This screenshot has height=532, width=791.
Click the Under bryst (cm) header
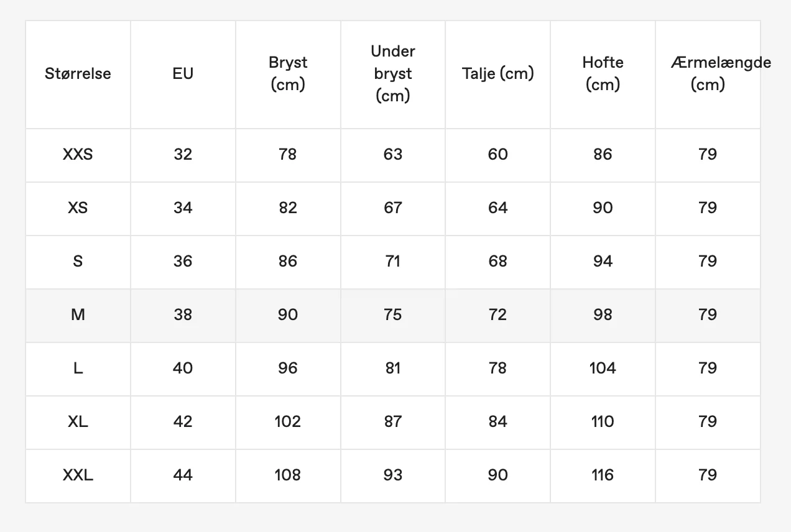(x=393, y=74)
